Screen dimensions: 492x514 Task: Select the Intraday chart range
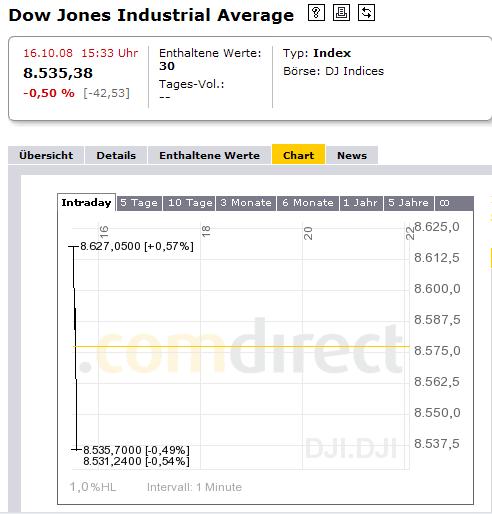click(86, 202)
